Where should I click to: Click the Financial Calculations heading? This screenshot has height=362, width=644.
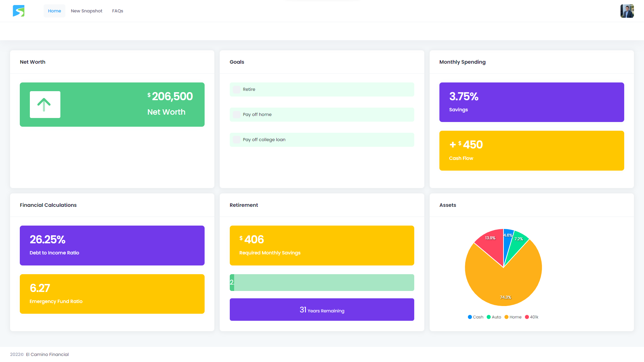pyautogui.click(x=48, y=205)
